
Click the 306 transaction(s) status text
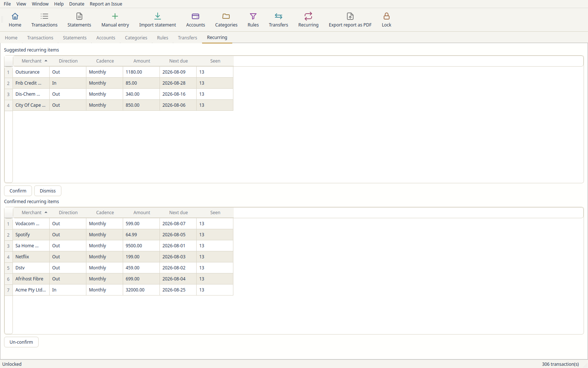560,364
